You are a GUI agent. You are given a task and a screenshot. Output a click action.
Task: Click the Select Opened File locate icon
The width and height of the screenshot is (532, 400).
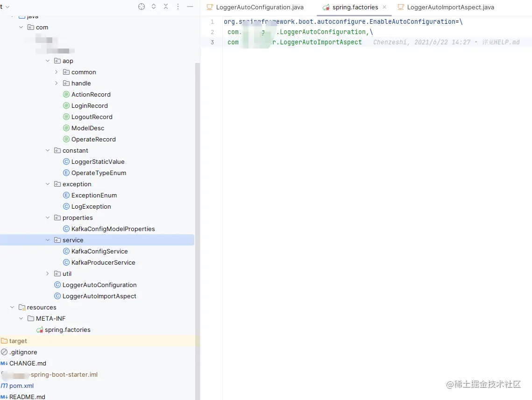(x=142, y=7)
